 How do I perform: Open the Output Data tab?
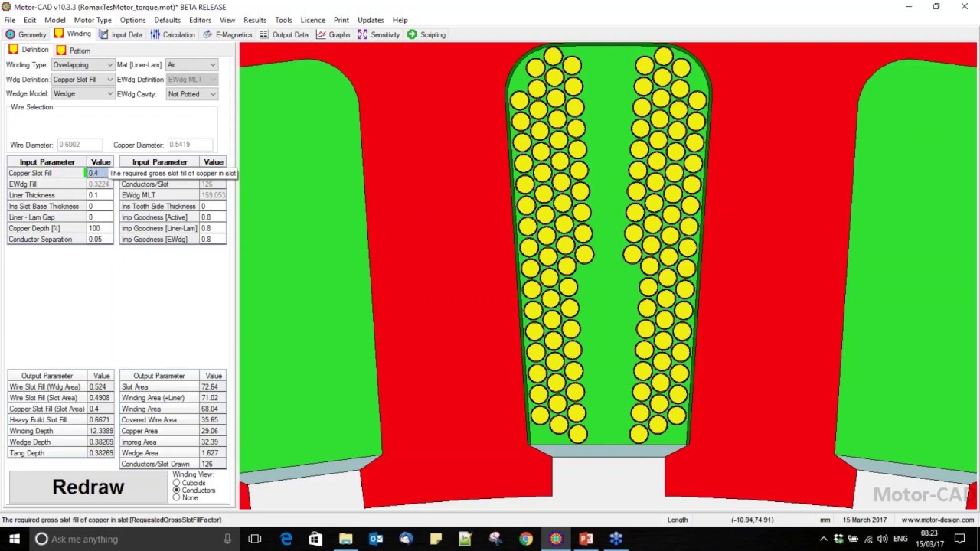pos(284,34)
